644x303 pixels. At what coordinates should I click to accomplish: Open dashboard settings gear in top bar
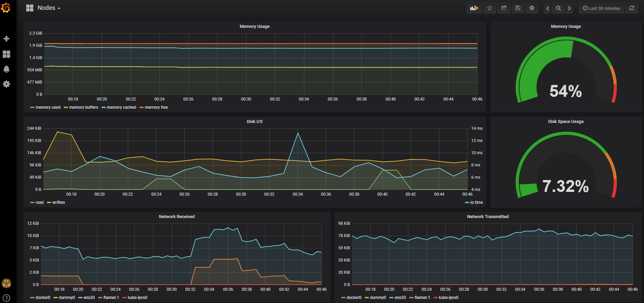click(x=532, y=8)
